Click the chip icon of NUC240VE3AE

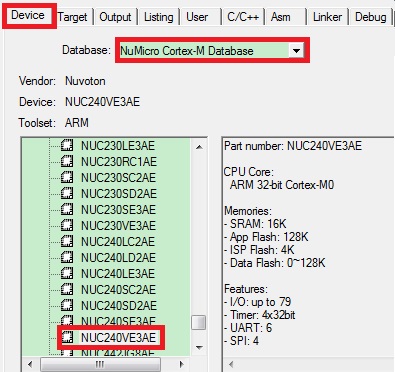[67, 338]
